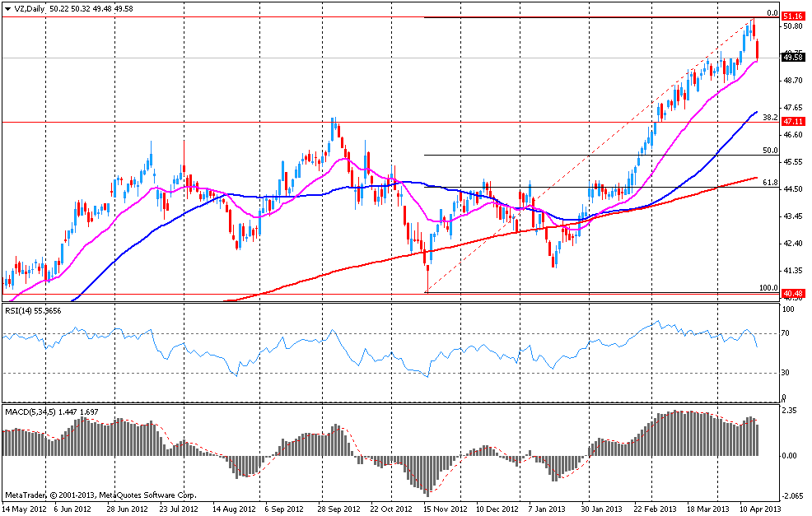Click the RSI 30 level label
Image resolution: width=812 pixels, height=516 pixels.
pyautogui.click(x=786, y=372)
